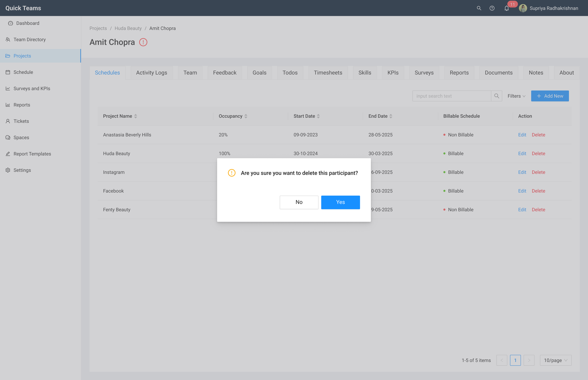The height and width of the screenshot is (380, 588).
Task: Confirm deletion with Yes button
Action: coord(340,202)
